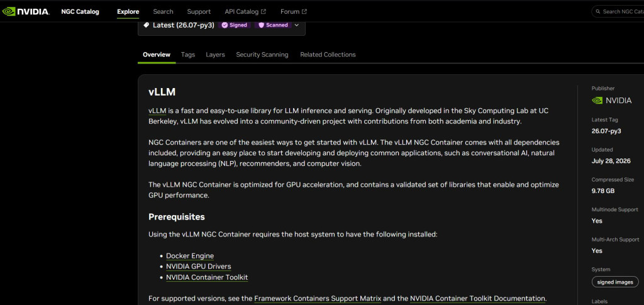Switch to the Tags tab
The height and width of the screenshot is (305, 644).
pyautogui.click(x=187, y=55)
